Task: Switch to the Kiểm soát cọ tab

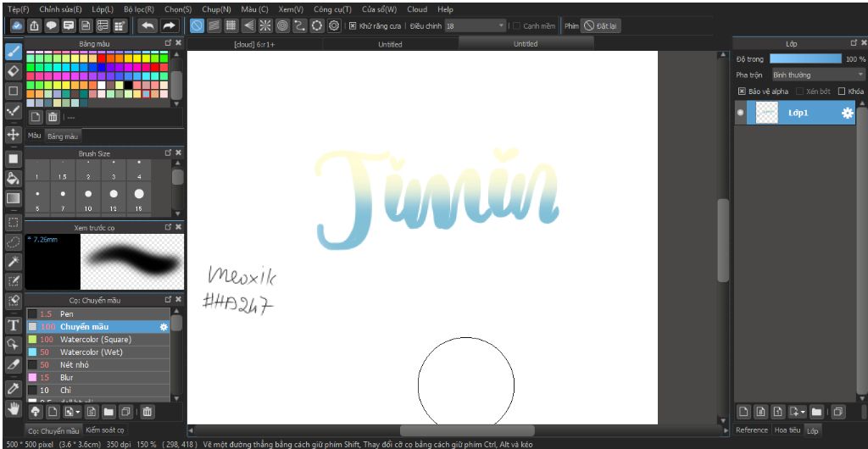Action: point(104,430)
